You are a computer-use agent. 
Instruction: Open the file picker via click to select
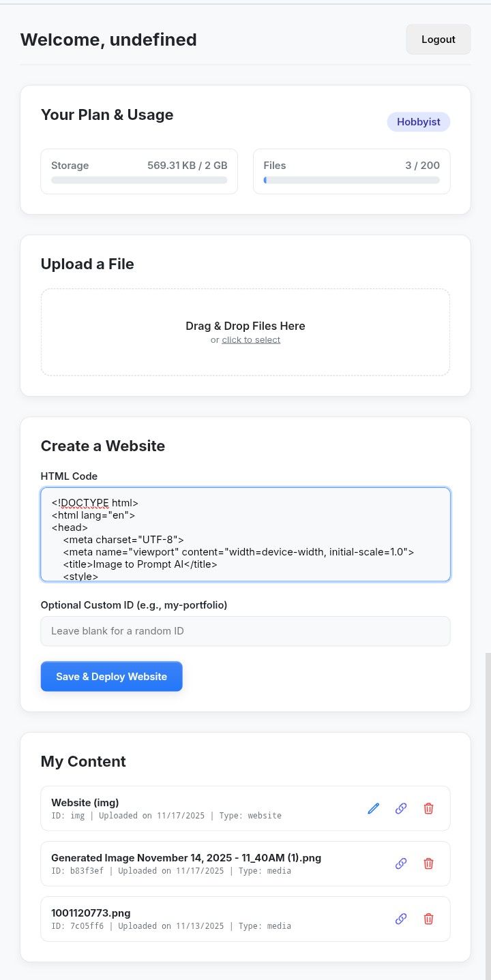point(251,339)
